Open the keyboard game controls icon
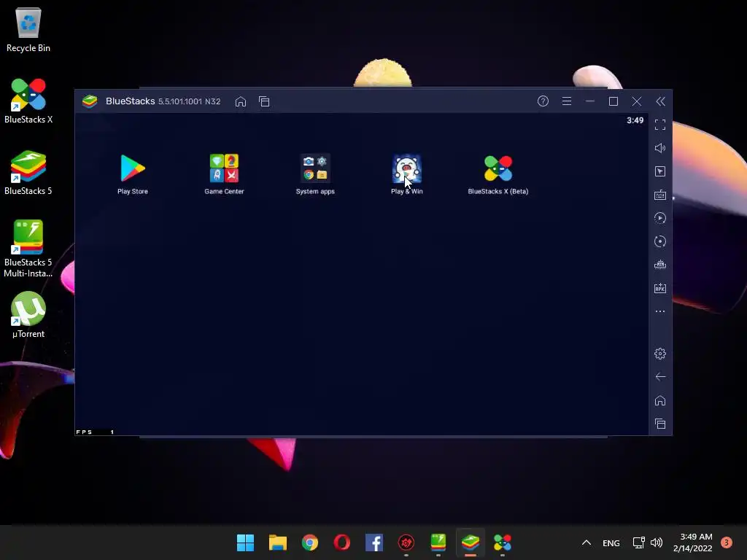The image size is (747, 560). (659, 195)
